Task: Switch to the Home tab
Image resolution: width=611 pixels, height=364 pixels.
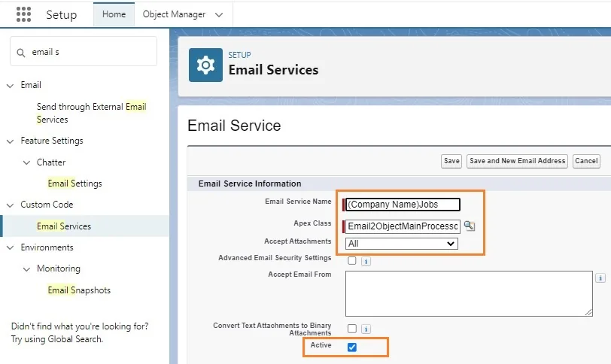Action: pos(114,14)
